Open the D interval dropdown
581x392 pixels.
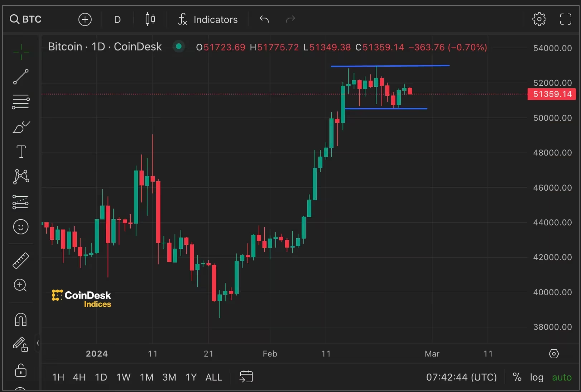[117, 19]
